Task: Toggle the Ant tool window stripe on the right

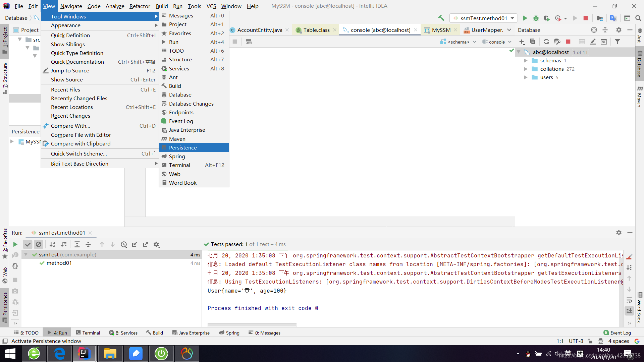Action: pos(639,36)
